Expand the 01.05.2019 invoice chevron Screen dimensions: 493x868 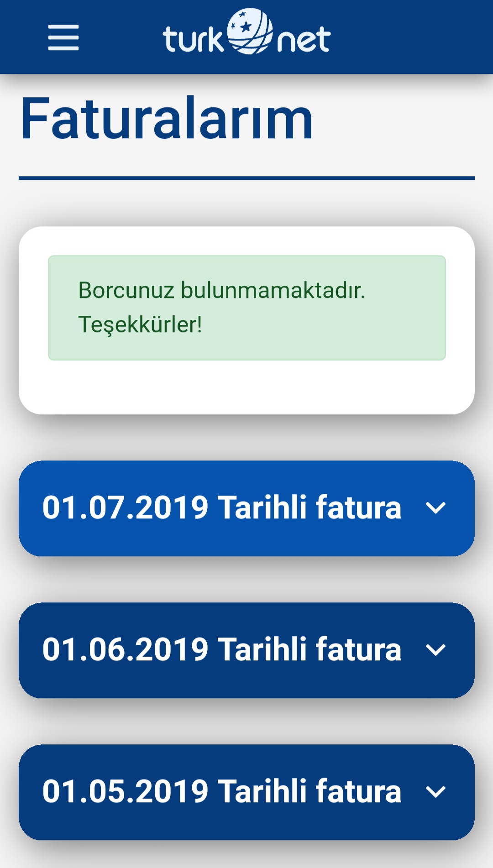(x=435, y=792)
